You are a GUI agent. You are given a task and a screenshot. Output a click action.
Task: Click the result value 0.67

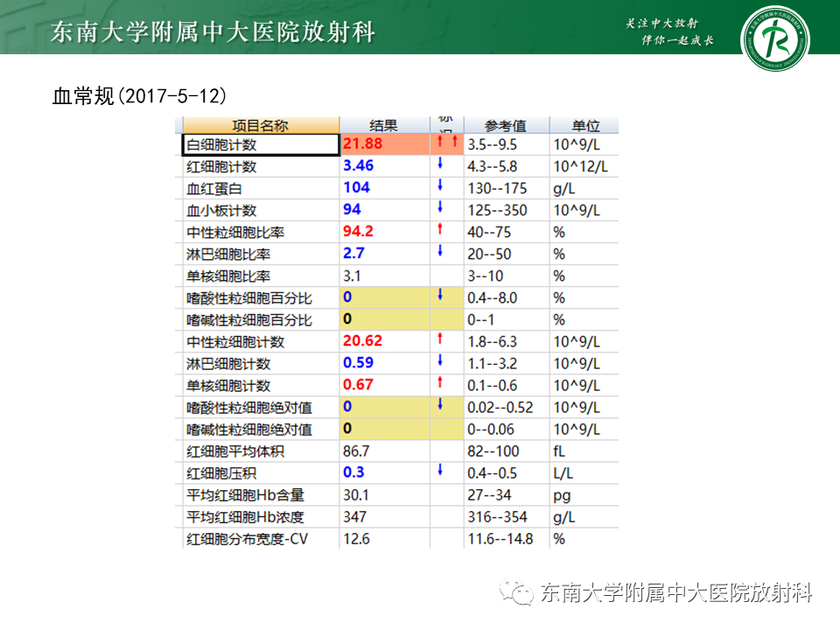[358, 385]
